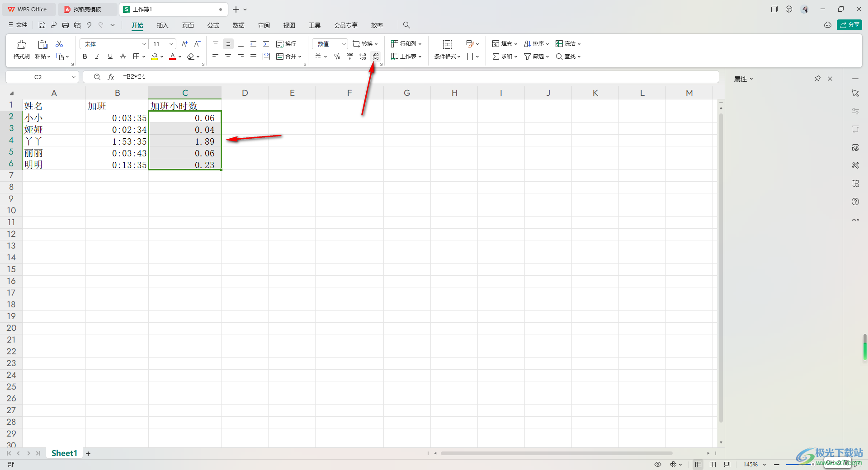Click Conditional Formatting (条件格式) icon
This screenshot has height=470, width=868.
(x=448, y=44)
